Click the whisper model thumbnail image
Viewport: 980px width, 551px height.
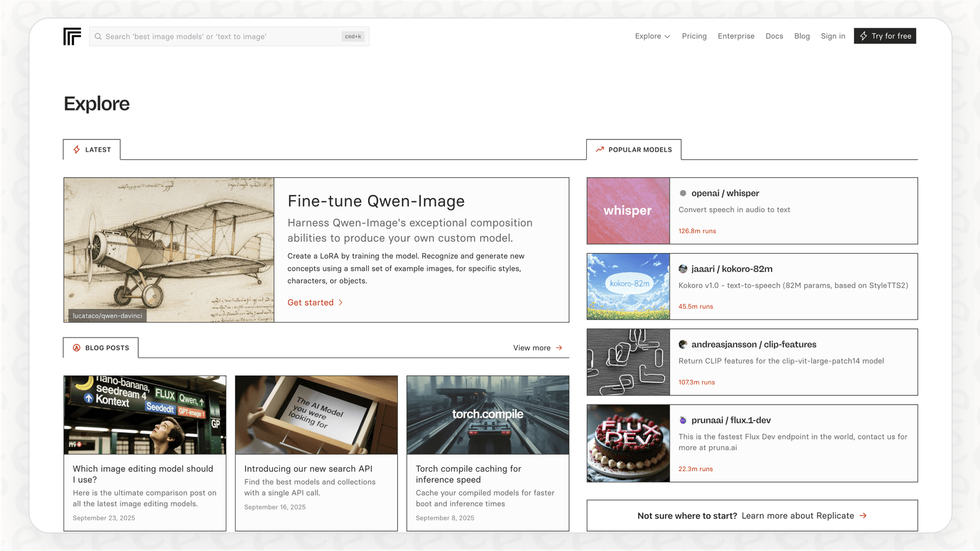[x=628, y=210]
